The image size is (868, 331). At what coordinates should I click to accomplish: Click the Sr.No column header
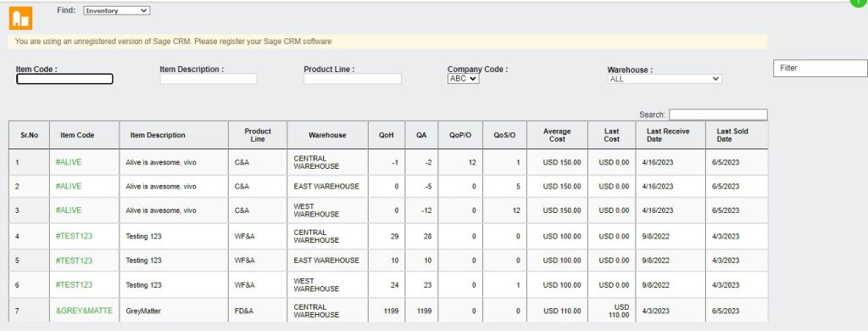(x=30, y=135)
